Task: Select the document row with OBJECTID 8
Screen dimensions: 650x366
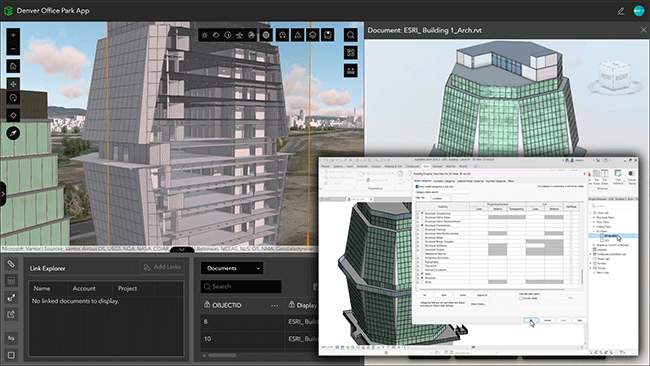Action: [259, 322]
